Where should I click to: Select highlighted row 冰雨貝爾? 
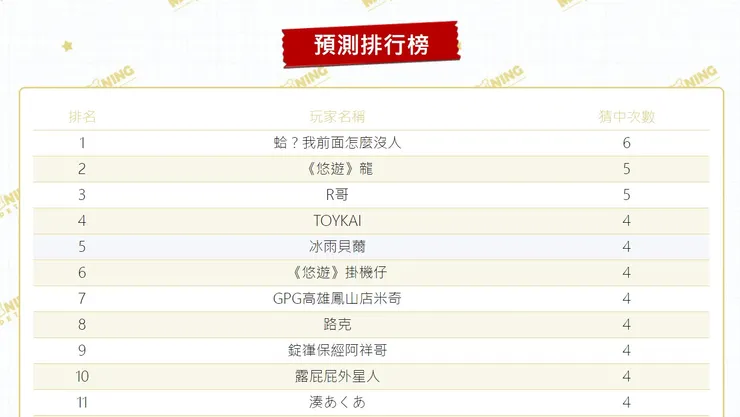coord(371,247)
